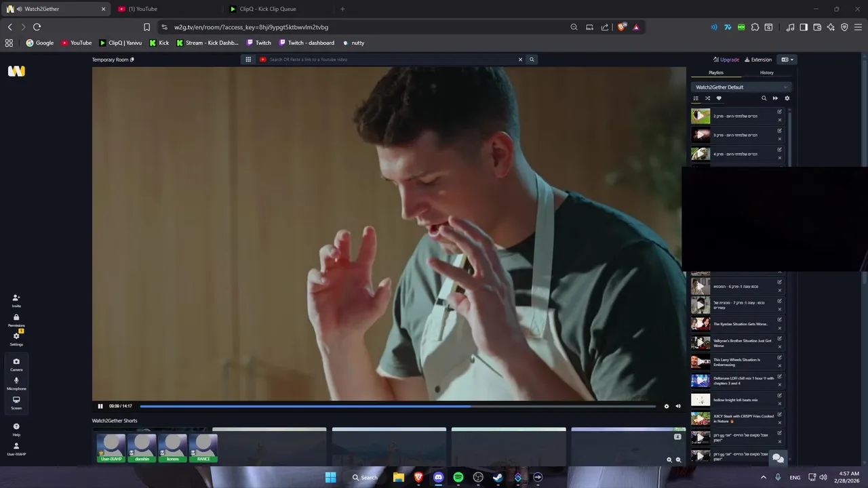Play 'Deltarune LOFI chill mix' item
The width and height of the screenshot is (868, 488).
(701, 381)
